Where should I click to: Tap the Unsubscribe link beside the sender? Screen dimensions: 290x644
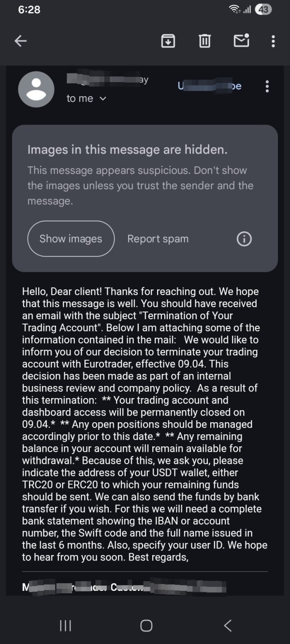(x=209, y=86)
